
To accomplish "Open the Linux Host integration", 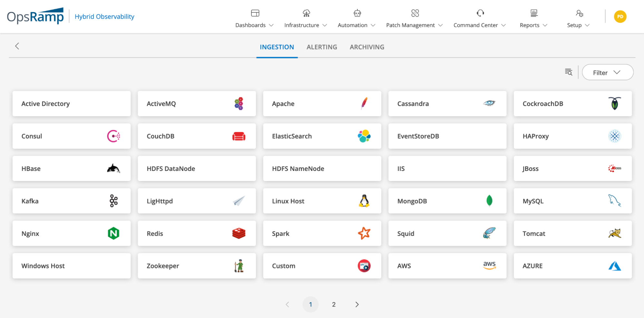I will 322,201.
